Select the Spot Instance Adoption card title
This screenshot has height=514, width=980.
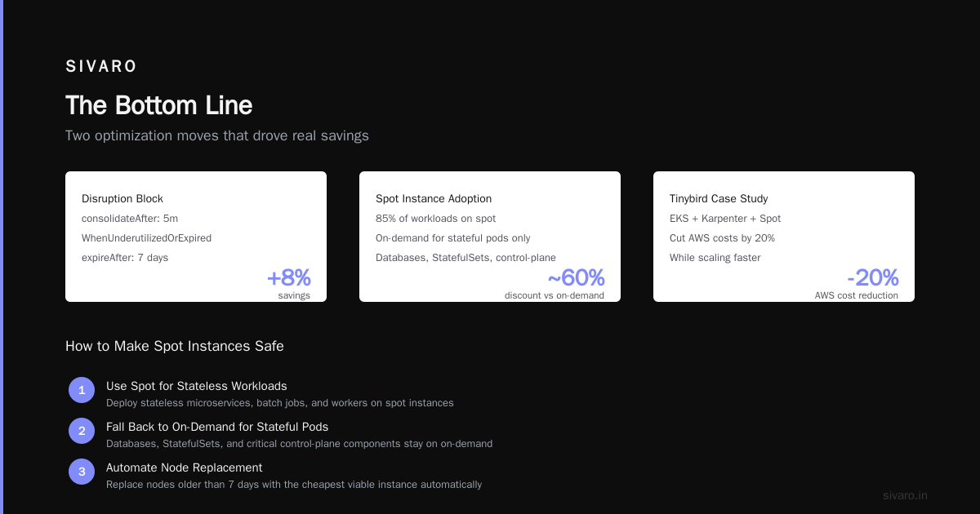tap(434, 198)
